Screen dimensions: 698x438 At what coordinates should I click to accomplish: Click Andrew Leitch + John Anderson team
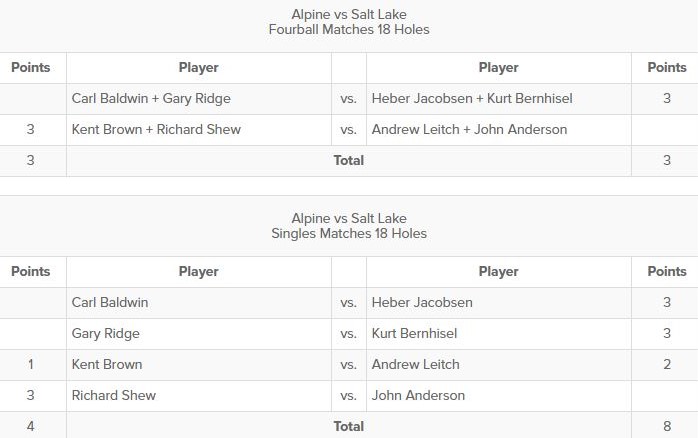(470, 130)
